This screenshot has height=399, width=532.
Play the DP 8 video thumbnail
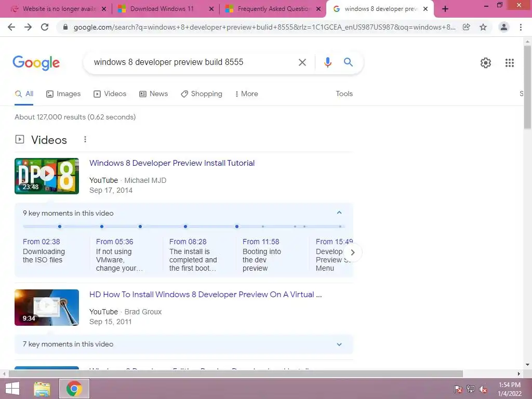pos(47,176)
